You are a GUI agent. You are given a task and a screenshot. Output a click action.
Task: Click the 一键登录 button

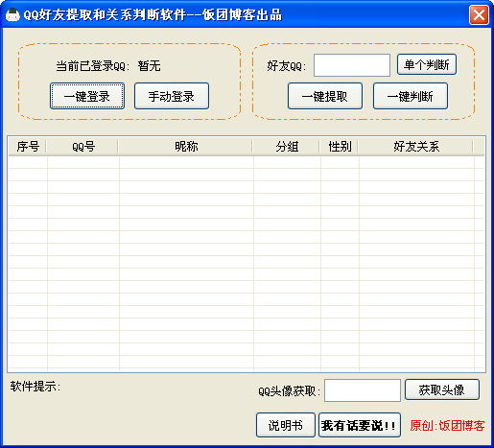coord(87,96)
